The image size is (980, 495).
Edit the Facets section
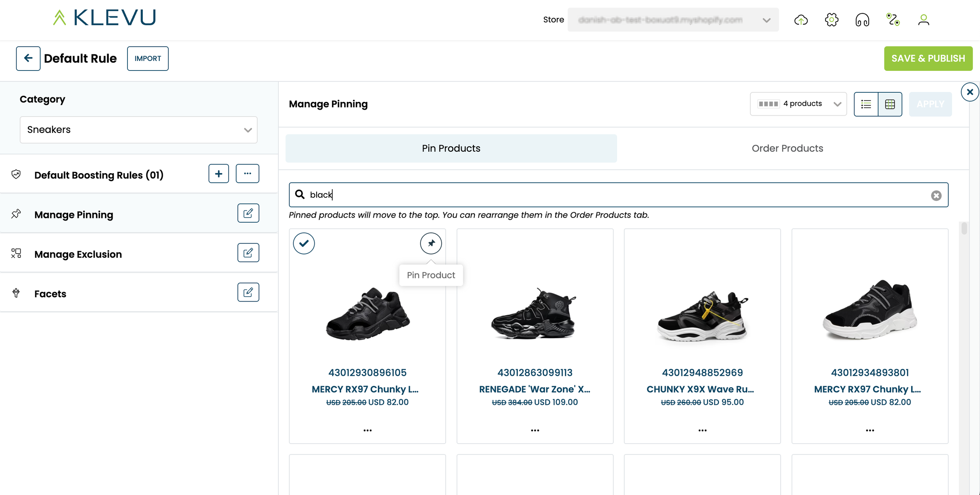pos(248,292)
